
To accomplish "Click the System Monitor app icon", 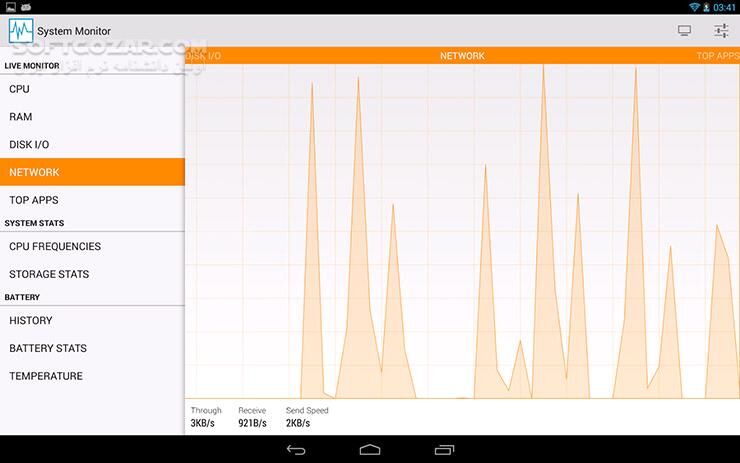I will [x=21, y=31].
